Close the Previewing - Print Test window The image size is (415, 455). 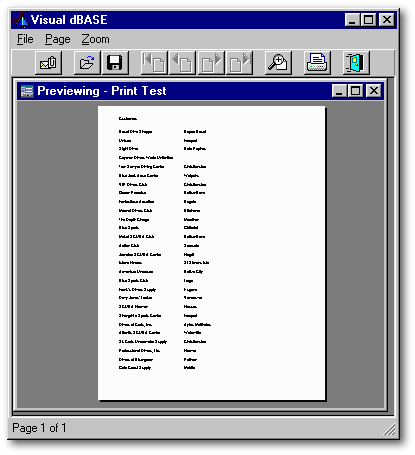(374, 91)
